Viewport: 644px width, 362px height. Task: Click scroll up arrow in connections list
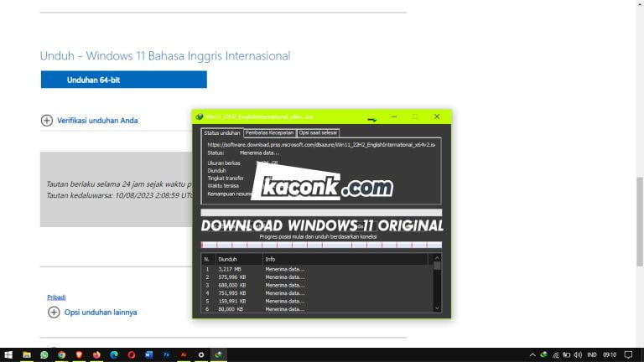coord(437,258)
